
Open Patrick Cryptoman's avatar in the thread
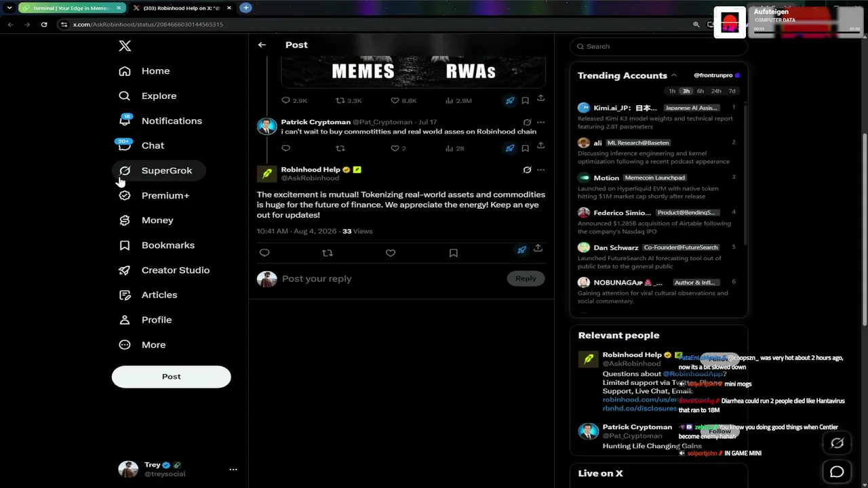(x=267, y=127)
